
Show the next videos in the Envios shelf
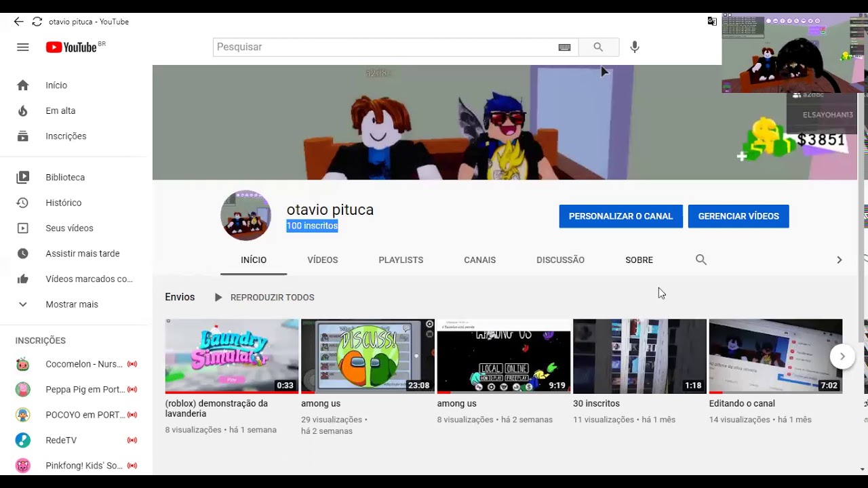tap(842, 357)
